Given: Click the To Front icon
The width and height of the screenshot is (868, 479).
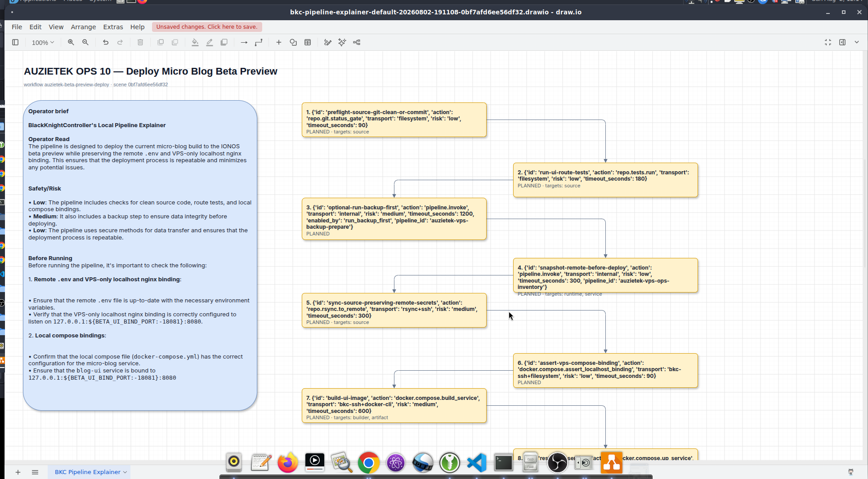Looking at the screenshot, I should tap(161, 42).
